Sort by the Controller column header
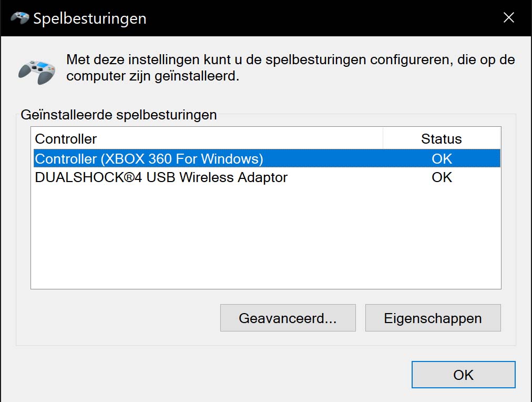The image size is (532, 402). [208, 139]
